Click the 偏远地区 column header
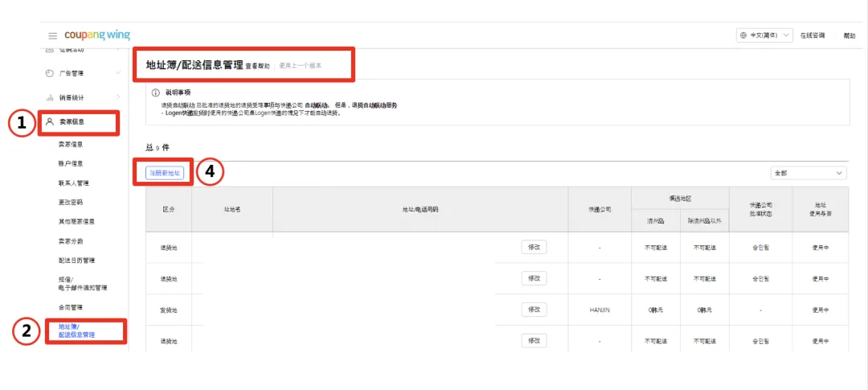This screenshot has height=390, width=868. [x=680, y=198]
